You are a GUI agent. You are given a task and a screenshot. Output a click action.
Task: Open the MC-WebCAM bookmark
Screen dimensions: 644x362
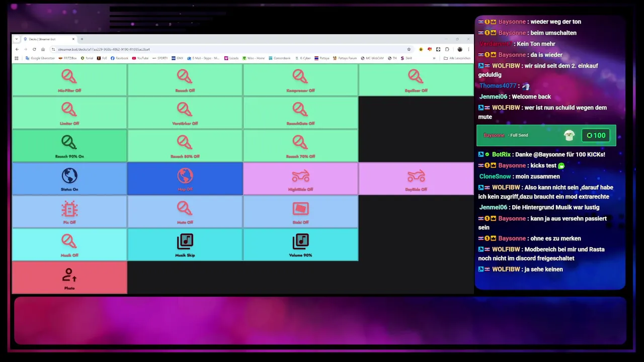372,58
